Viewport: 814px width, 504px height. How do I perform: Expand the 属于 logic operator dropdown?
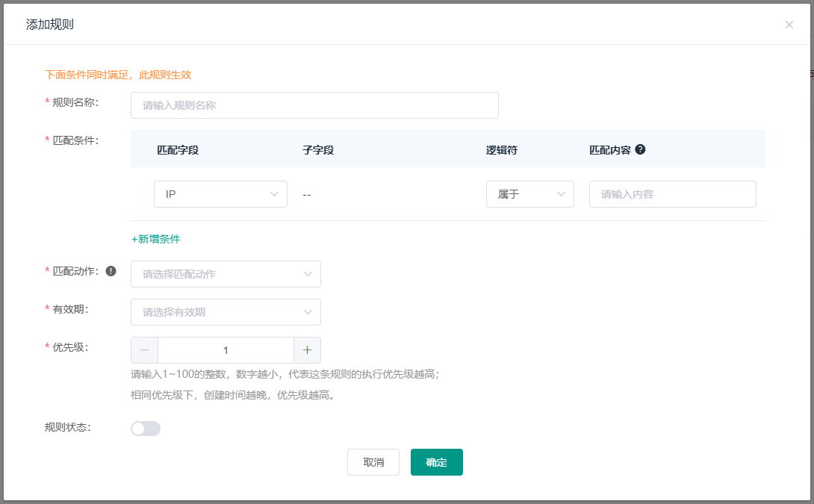click(x=529, y=194)
